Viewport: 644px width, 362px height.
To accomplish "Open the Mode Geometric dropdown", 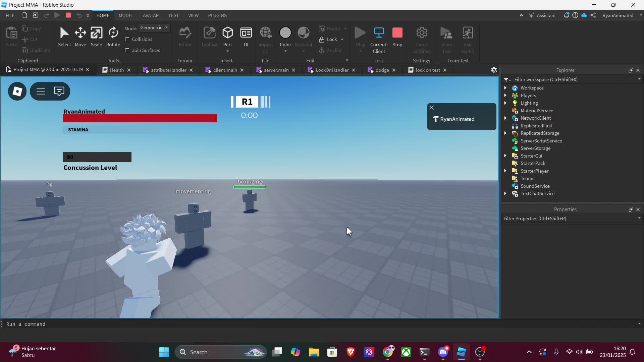I will pyautogui.click(x=154, y=28).
